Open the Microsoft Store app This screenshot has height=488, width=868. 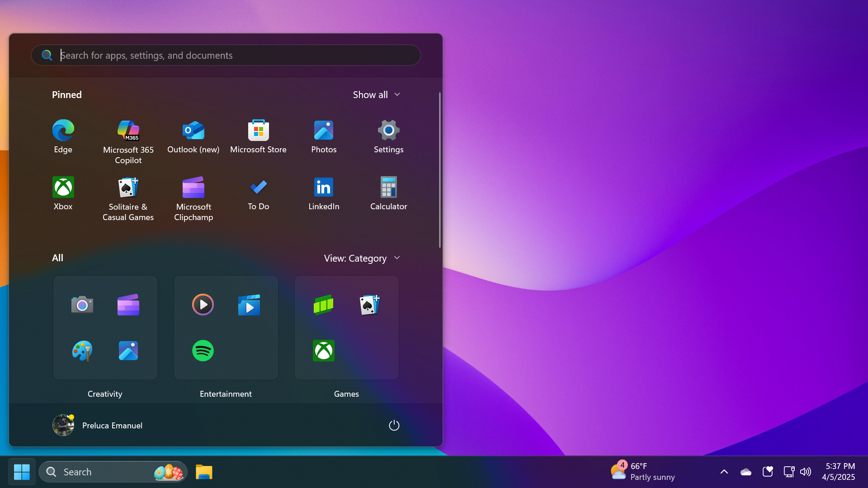click(x=258, y=136)
